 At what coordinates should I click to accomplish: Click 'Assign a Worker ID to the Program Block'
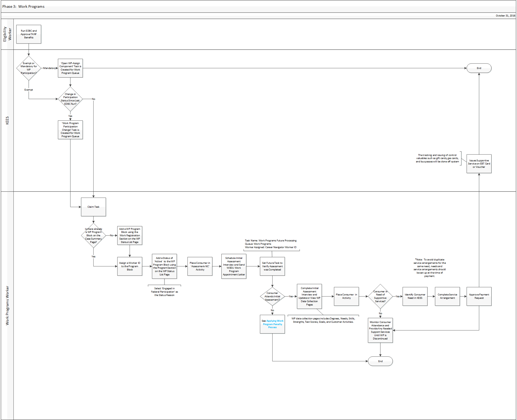pos(130,266)
